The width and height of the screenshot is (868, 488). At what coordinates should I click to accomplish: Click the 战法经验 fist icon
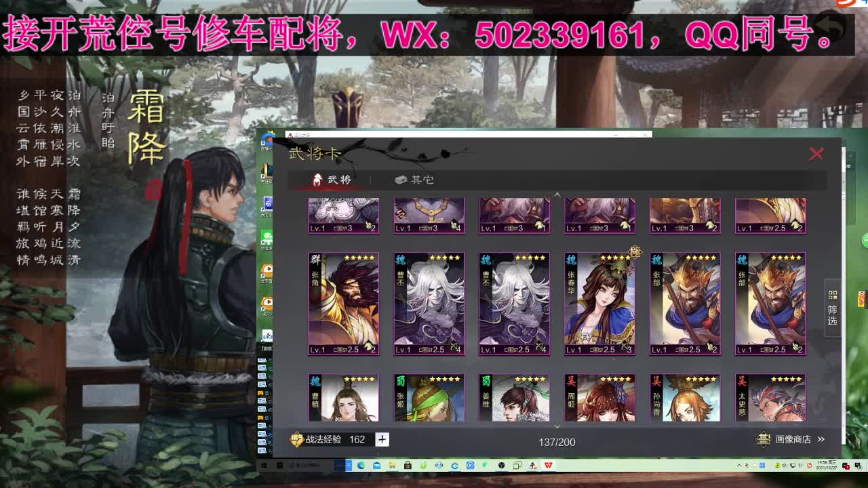[296, 439]
